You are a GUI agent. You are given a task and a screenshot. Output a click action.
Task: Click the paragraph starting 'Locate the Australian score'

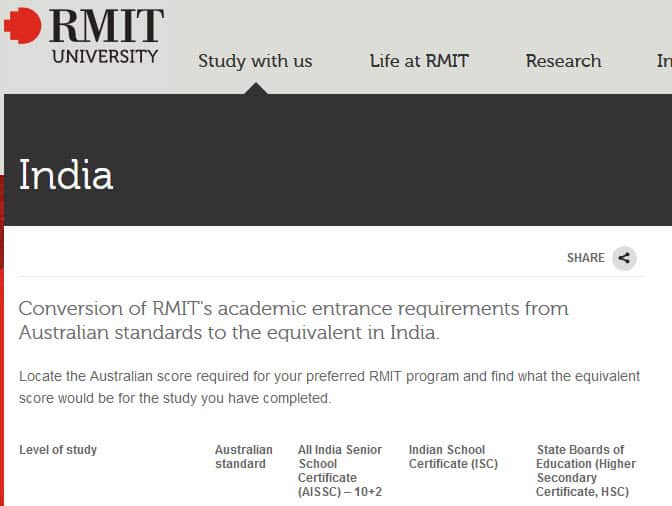[x=329, y=387]
